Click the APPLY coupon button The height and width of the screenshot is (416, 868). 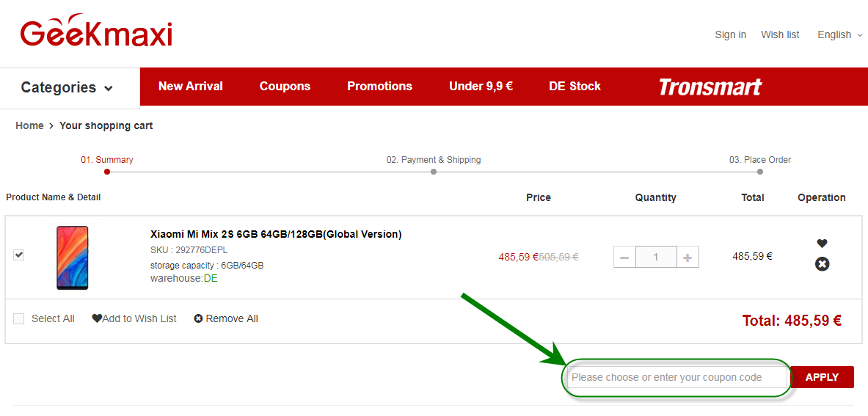[822, 377]
